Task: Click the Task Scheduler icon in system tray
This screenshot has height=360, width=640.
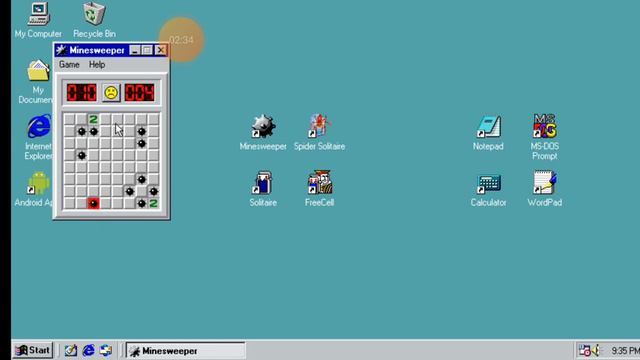Action: [585, 350]
